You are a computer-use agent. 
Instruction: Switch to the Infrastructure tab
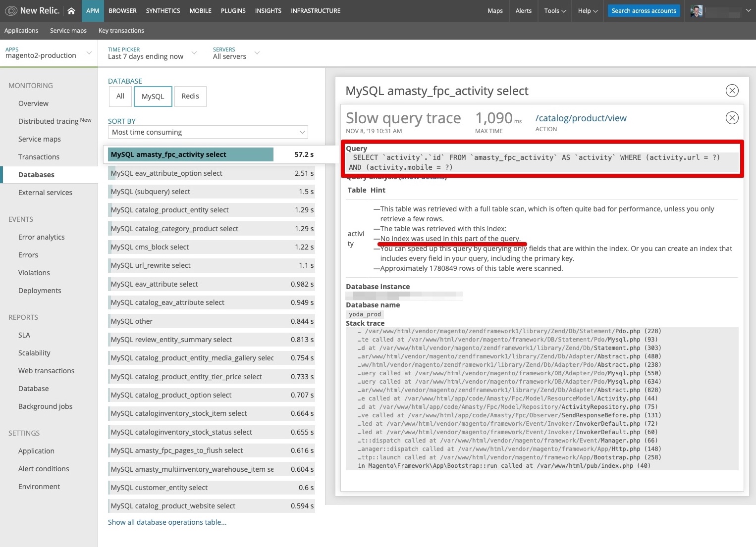click(x=316, y=11)
